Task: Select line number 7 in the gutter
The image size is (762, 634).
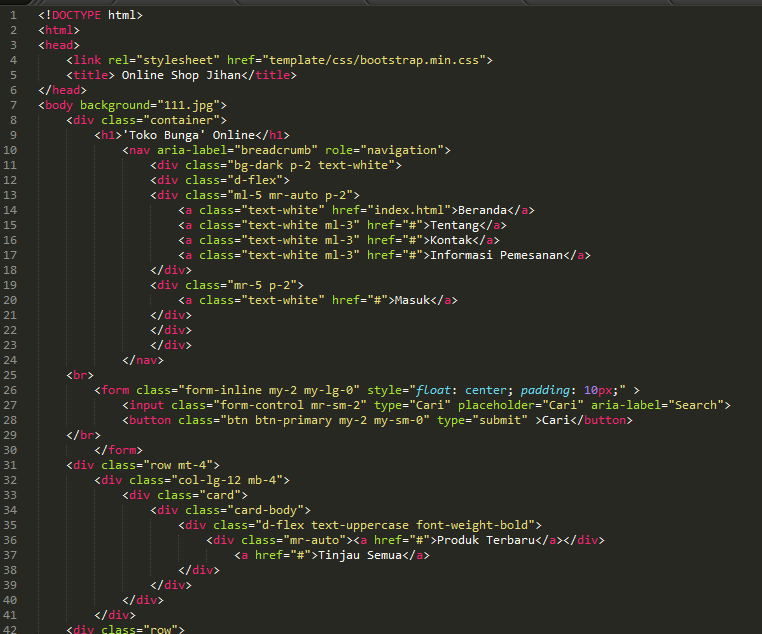Action: (13, 105)
